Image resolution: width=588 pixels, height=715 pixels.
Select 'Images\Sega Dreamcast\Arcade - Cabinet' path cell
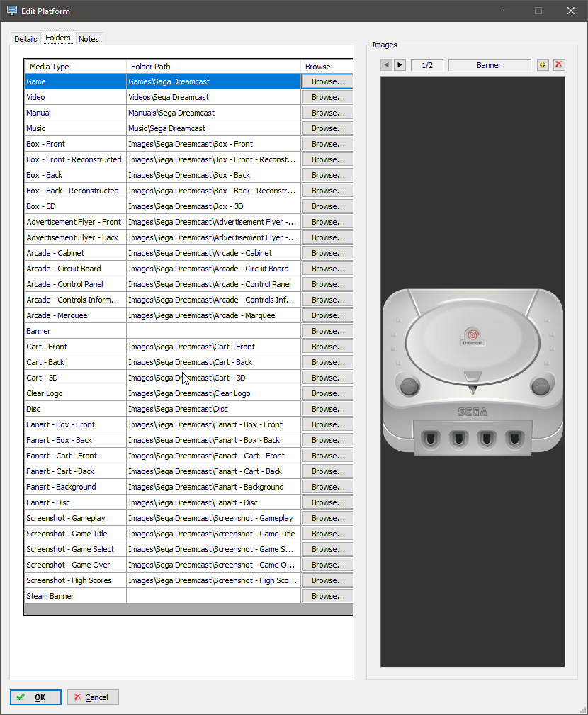pos(213,253)
